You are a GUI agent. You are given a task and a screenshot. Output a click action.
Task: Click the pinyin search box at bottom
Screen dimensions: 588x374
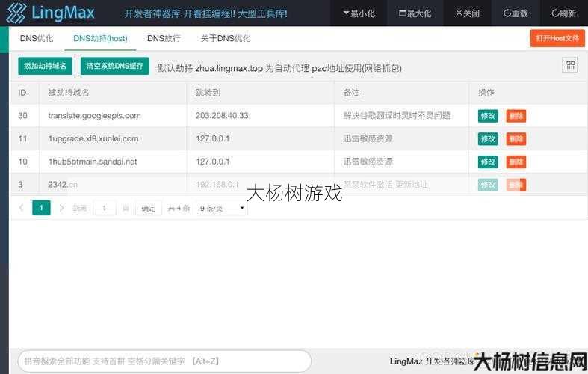(164, 361)
